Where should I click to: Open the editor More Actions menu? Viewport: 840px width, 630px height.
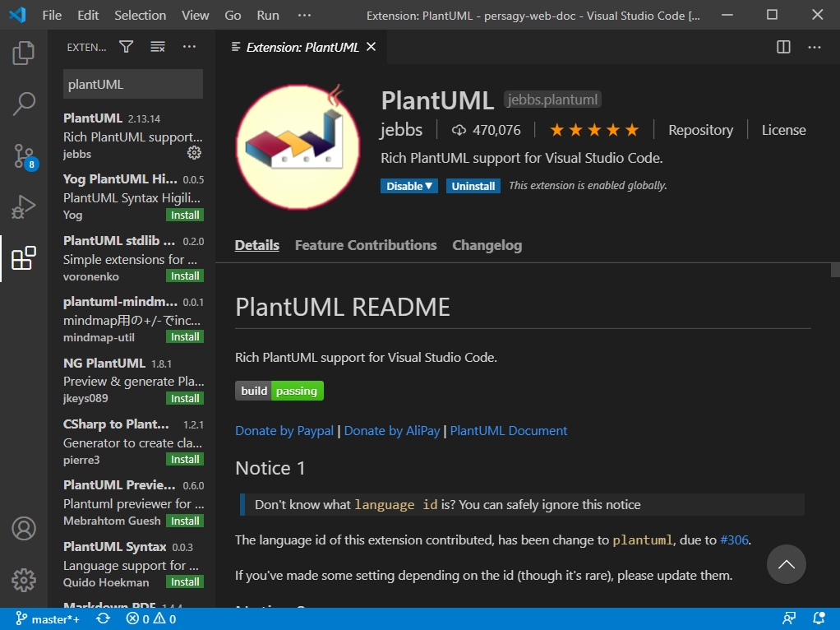pyautogui.click(x=814, y=47)
